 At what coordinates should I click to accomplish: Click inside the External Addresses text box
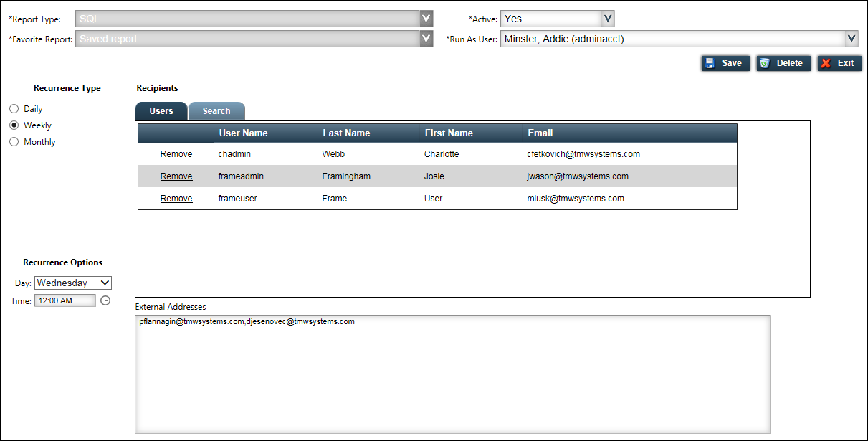click(x=452, y=374)
